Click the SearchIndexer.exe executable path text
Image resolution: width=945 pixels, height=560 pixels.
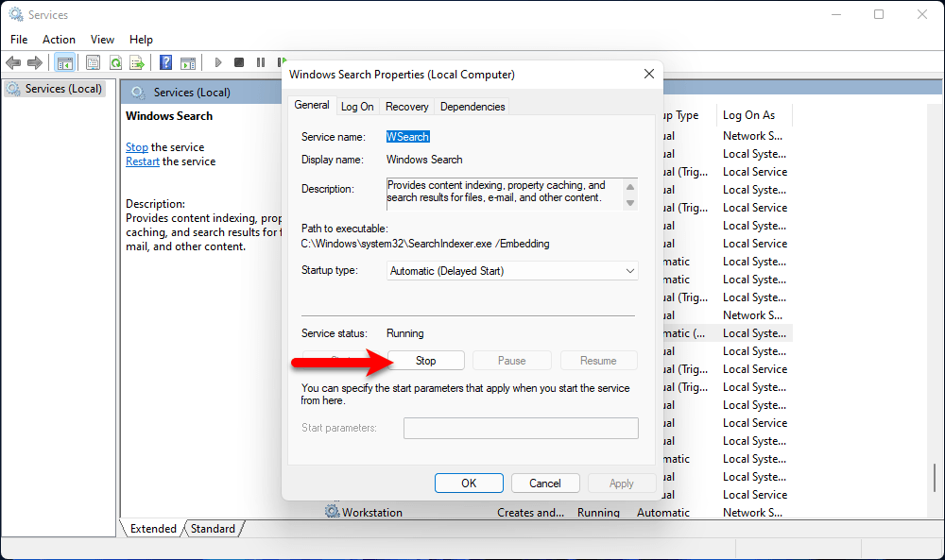coord(425,244)
